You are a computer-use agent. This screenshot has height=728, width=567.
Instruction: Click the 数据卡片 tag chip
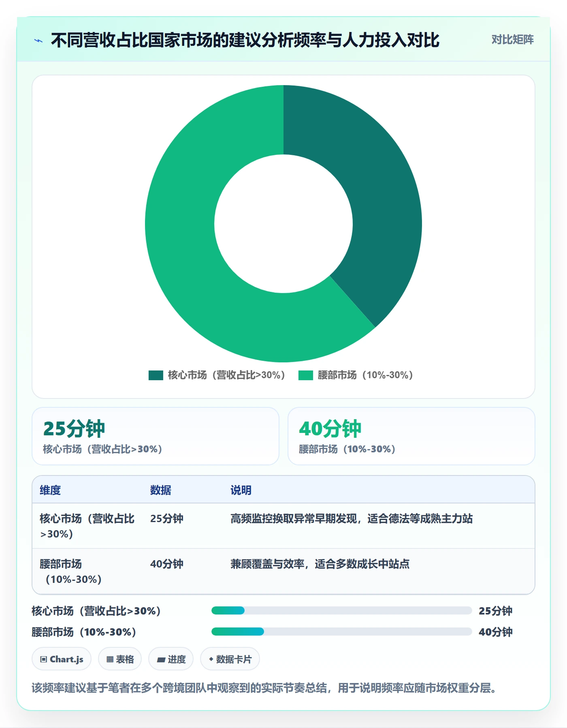pyautogui.click(x=230, y=659)
